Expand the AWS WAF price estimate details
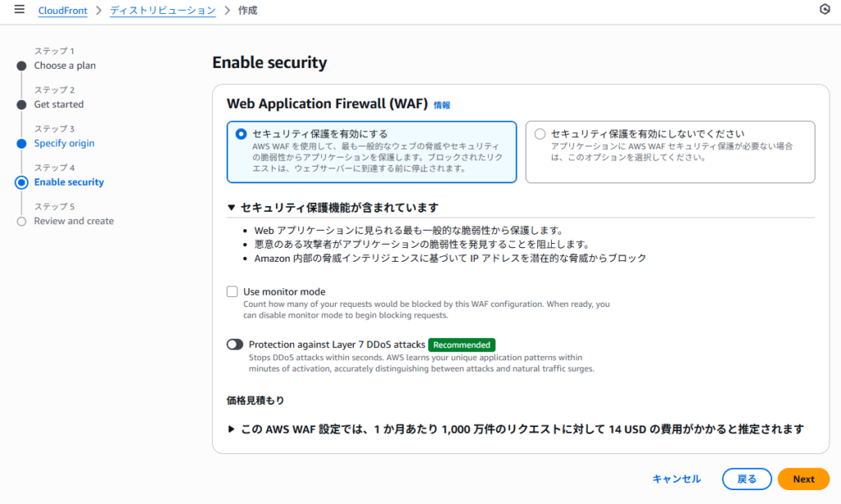Viewport: 841px width, 504px height. pos(232,429)
